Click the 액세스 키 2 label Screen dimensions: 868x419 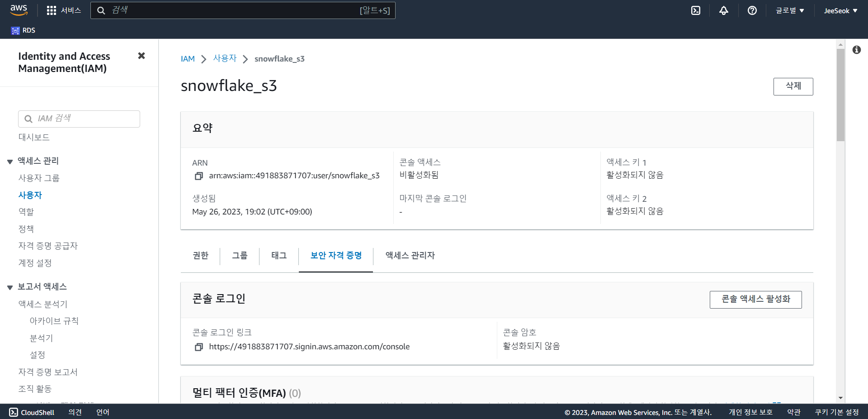pos(626,198)
